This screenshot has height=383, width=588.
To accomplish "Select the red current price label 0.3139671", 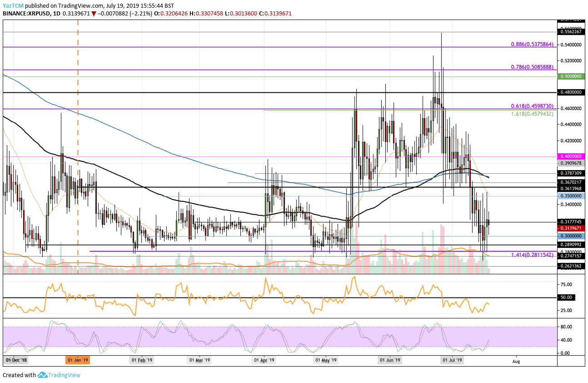I will [570, 227].
